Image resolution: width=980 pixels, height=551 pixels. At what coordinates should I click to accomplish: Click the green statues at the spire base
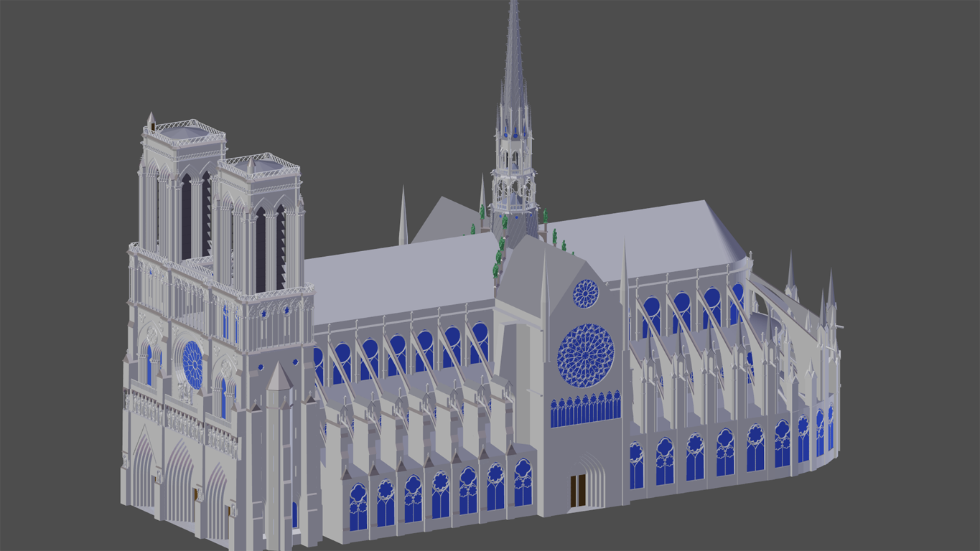[498, 258]
